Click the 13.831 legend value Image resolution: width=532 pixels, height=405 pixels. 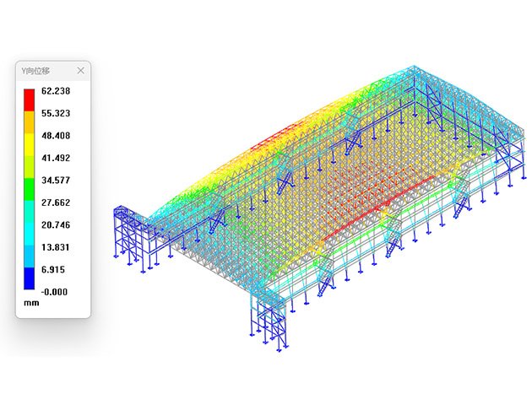54,247
